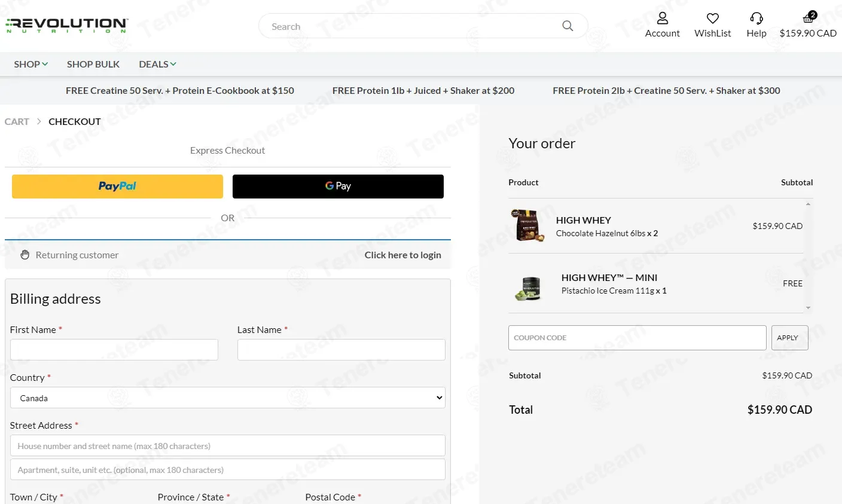The image size is (842, 504).
Task: Click the HIGH WHEY product name
Action: [x=584, y=220]
